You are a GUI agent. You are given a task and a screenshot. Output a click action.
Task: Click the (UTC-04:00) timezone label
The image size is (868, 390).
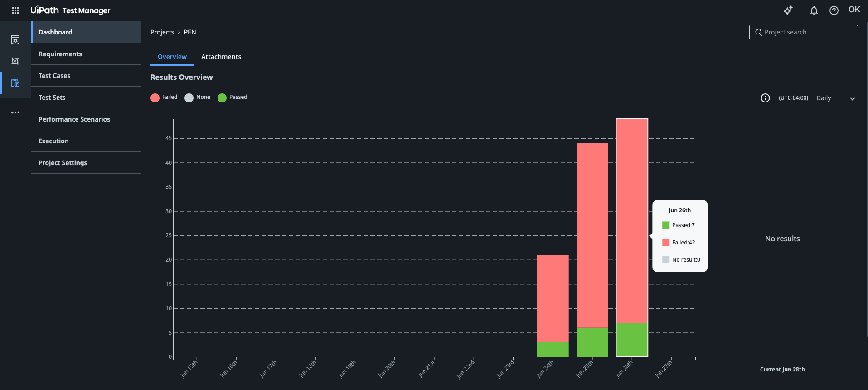[793, 98]
